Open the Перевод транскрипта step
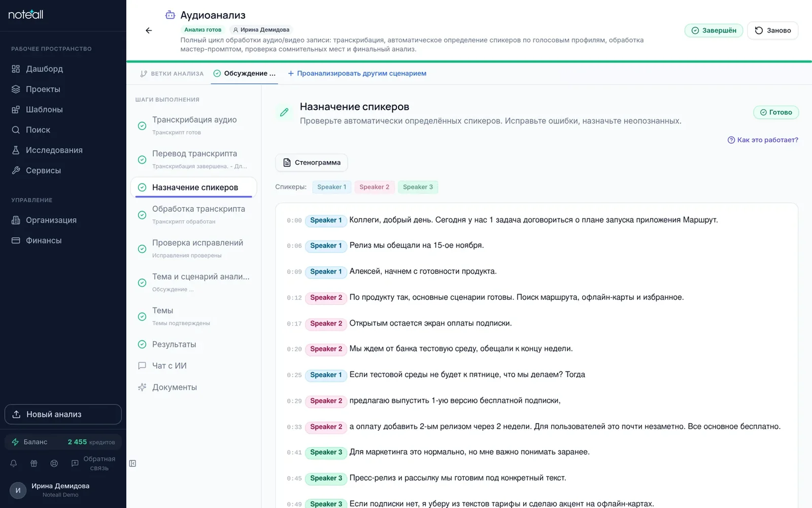 194,159
